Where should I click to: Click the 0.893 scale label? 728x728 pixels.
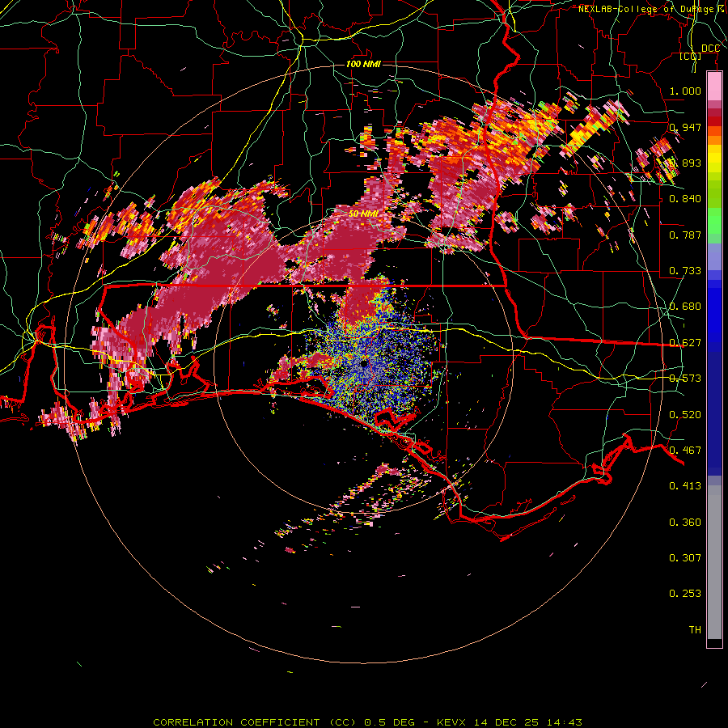[x=685, y=163]
